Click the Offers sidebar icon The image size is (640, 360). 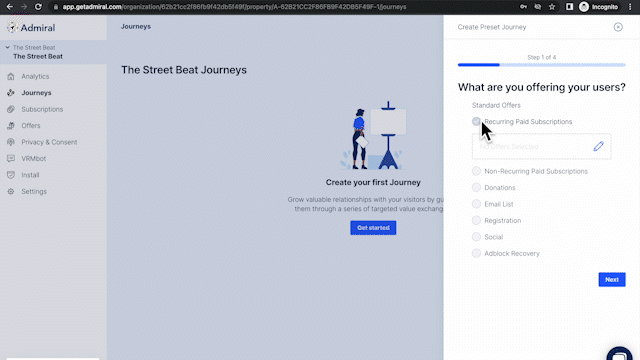tap(11, 125)
